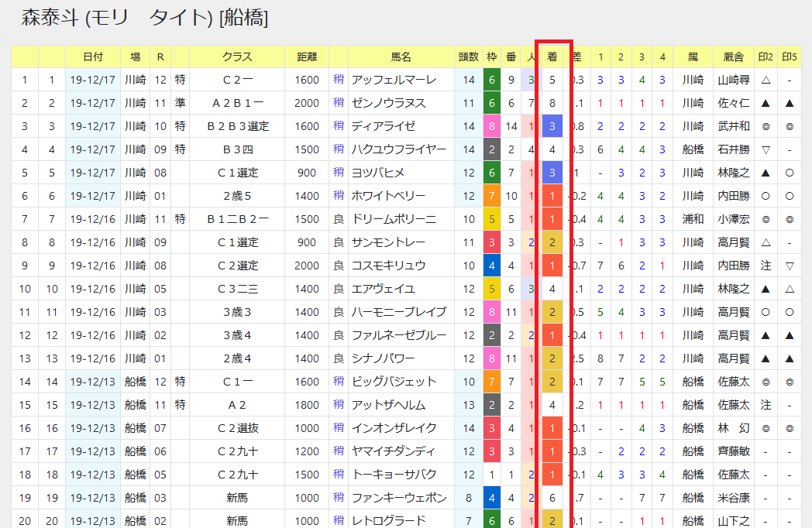Select horse name ファンキーウェポン
The width and height of the screenshot is (812, 528).
click(x=399, y=498)
